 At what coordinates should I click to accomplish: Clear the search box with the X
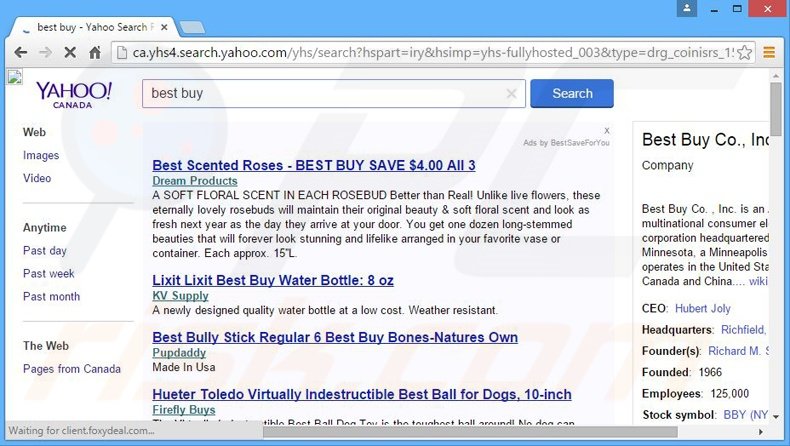511,93
